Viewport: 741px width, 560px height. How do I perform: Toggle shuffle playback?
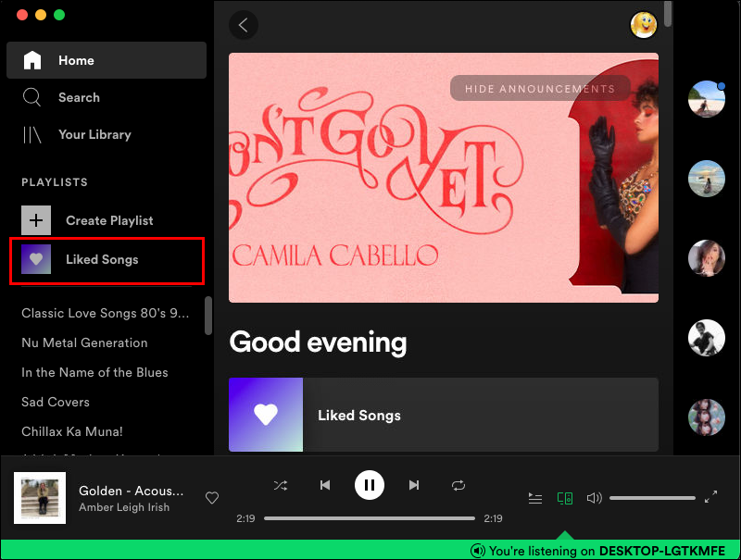281,485
